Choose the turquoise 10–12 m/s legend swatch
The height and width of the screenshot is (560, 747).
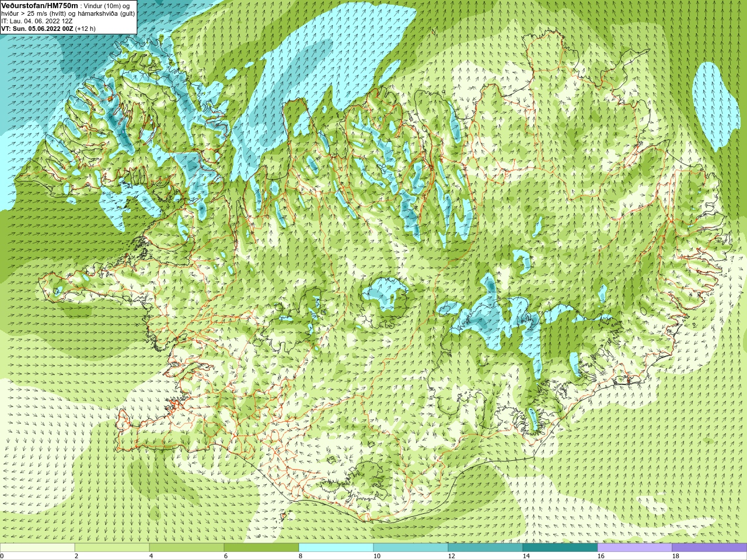[411, 548]
